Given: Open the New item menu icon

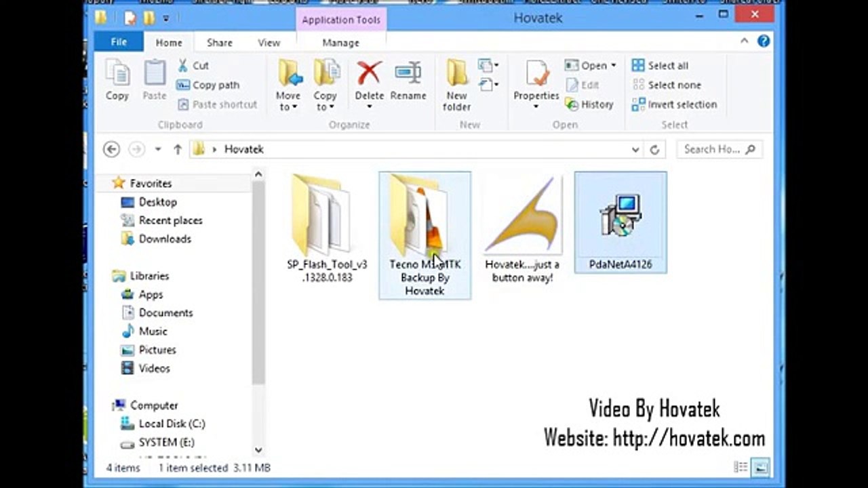Looking at the screenshot, I should click(488, 66).
